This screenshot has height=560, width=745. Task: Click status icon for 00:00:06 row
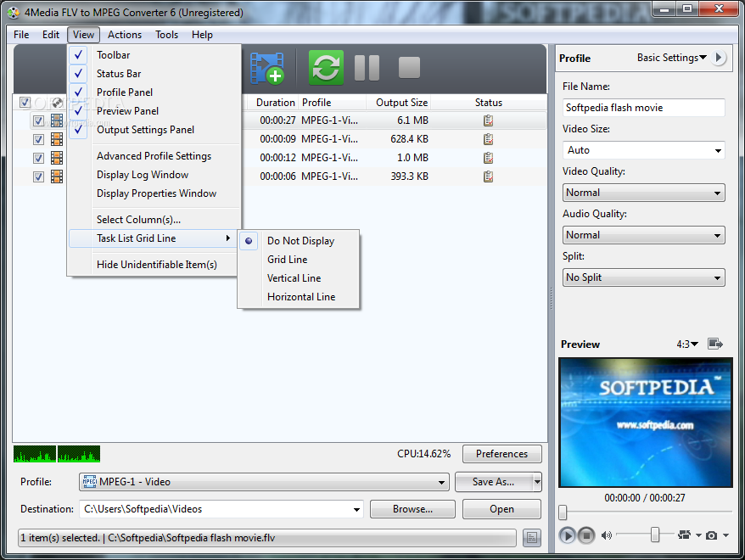pos(488,176)
